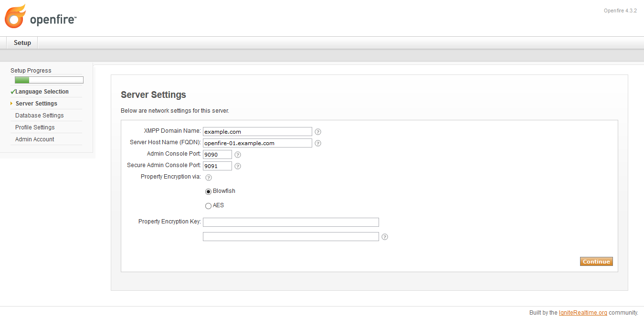Open help for Secure Admin Console Port
Image resolution: width=644 pixels, height=328 pixels.
237,166
